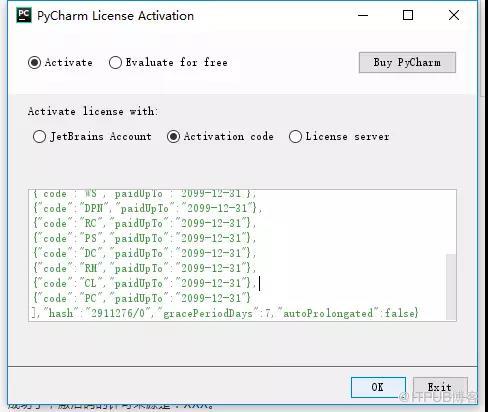Select Activation code radio option
The height and width of the screenshot is (412, 488).
(x=173, y=137)
